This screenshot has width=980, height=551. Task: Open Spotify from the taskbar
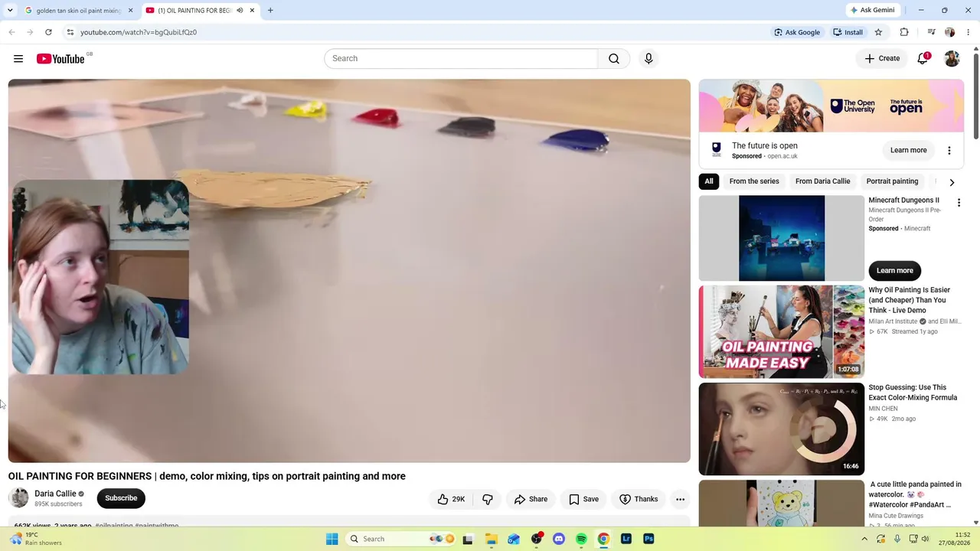pyautogui.click(x=581, y=539)
